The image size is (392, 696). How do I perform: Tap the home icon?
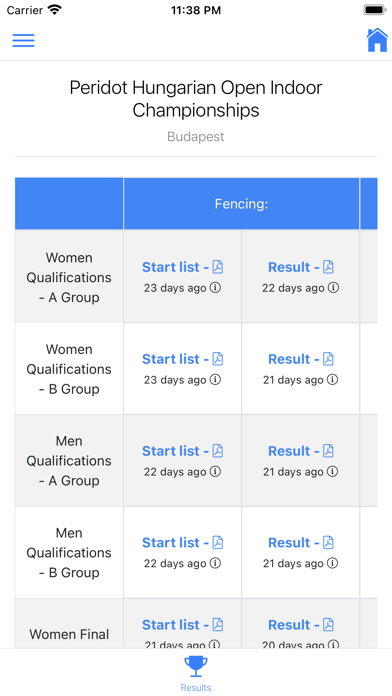pos(377,40)
